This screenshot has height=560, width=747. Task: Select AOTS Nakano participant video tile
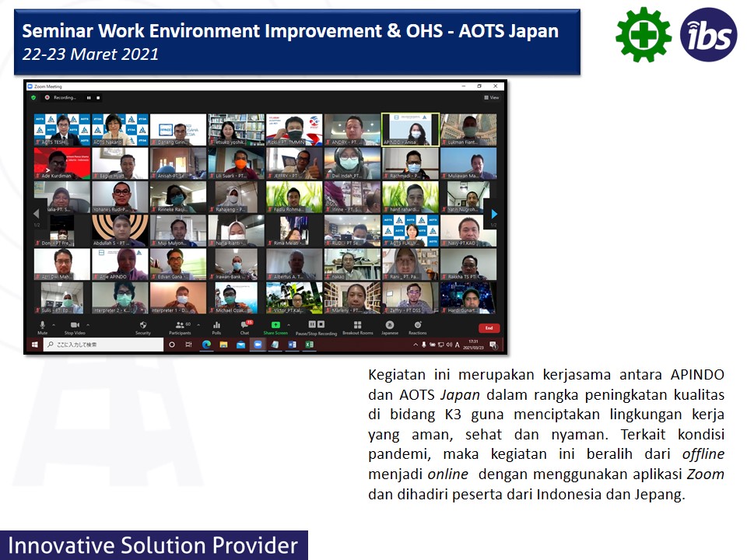pos(120,129)
